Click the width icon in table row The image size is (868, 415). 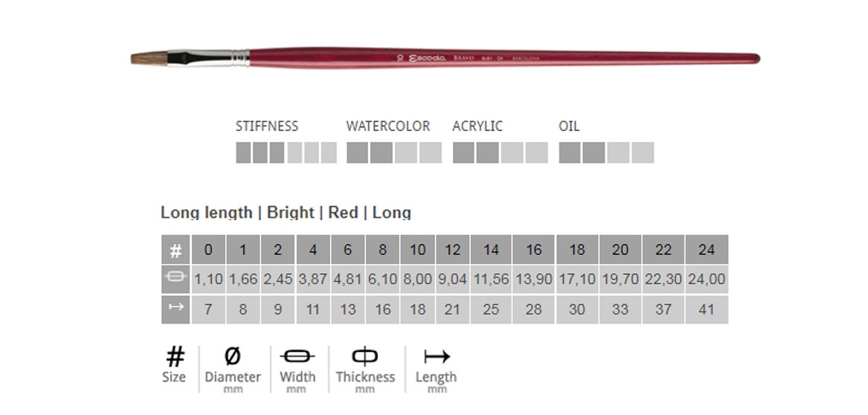tap(176, 279)
